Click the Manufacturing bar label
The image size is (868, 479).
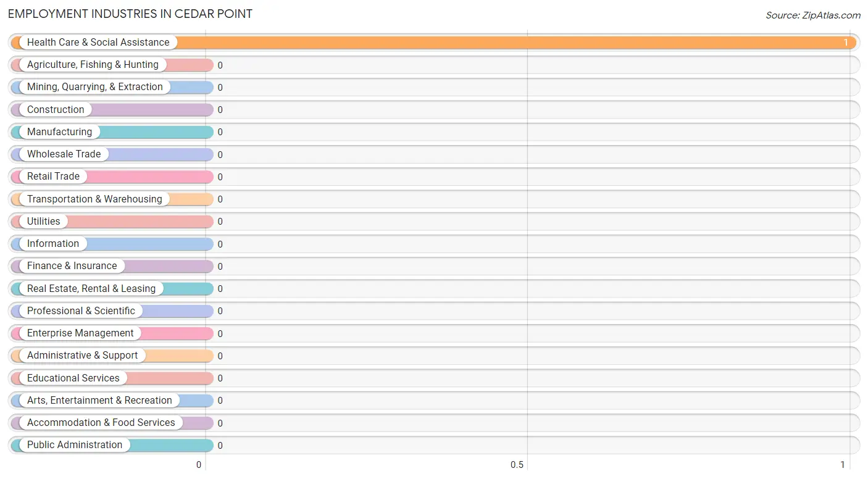(59, 132)
